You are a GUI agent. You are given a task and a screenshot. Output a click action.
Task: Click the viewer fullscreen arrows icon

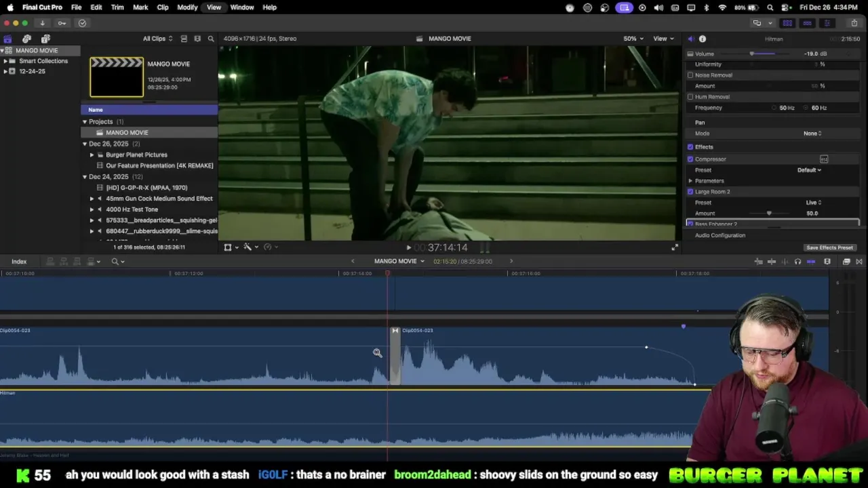click(x=674, y=247)
